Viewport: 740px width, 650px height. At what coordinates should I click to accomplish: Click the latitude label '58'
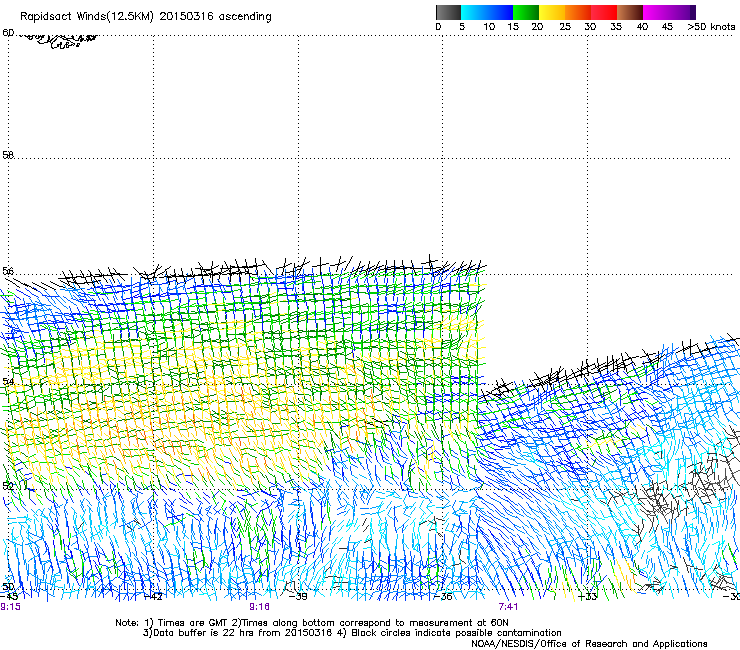8,155
